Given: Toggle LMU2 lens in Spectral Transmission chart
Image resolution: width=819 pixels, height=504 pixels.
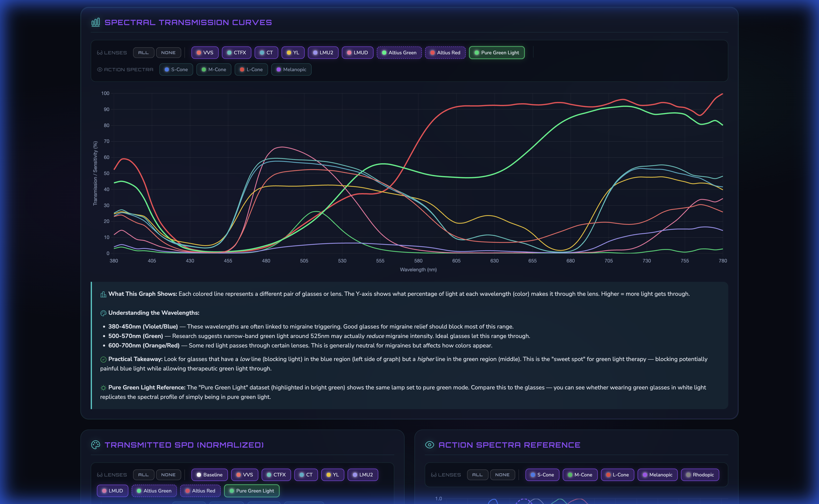Looking at the screenshot, I should (323, 53).
